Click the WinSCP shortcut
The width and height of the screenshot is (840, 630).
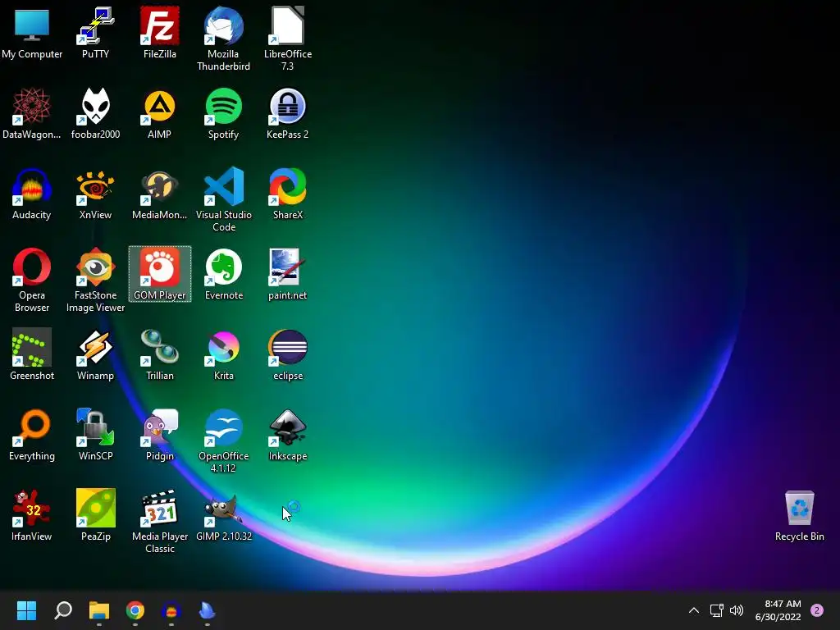point(95,435)
